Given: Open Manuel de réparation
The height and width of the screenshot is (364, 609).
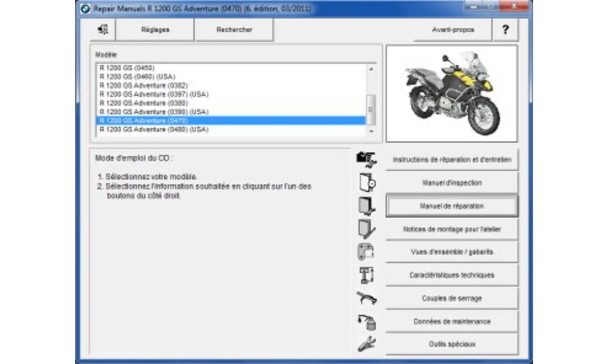Looking at the screenshot, I should [x=452, y=206].
